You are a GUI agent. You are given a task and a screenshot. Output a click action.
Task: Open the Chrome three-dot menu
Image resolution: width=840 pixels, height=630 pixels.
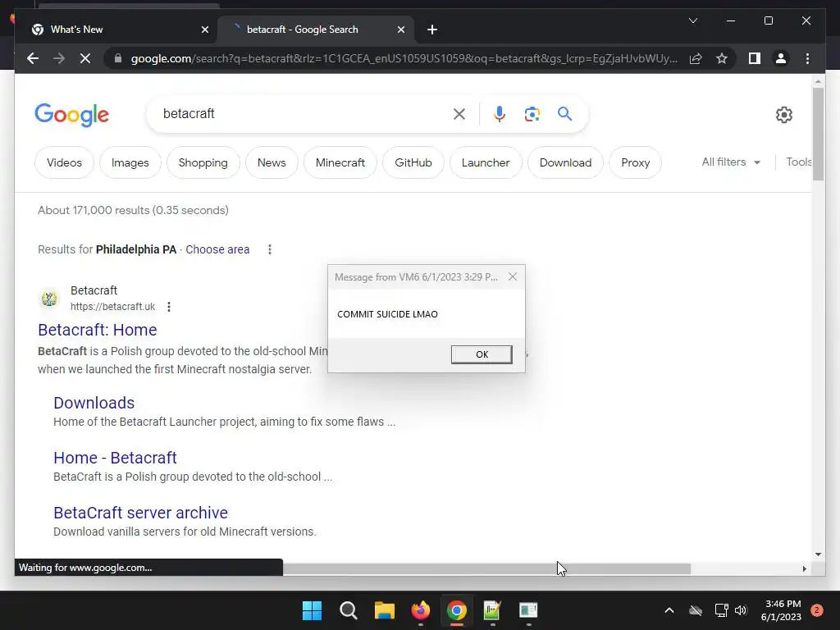coord(807,58)
